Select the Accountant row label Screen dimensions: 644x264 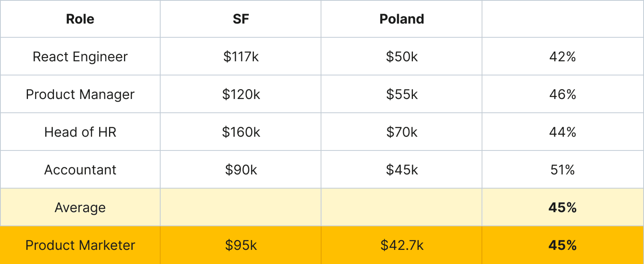(80, 170)
